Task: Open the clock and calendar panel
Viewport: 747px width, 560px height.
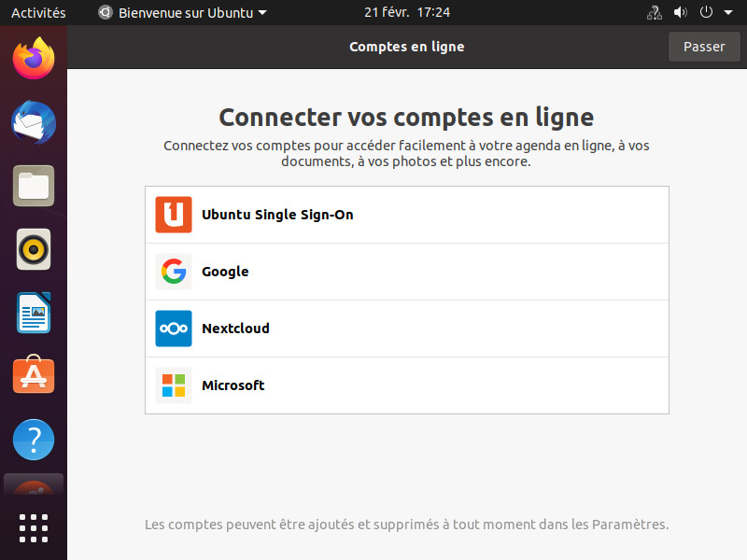Action: pos(407,13)
